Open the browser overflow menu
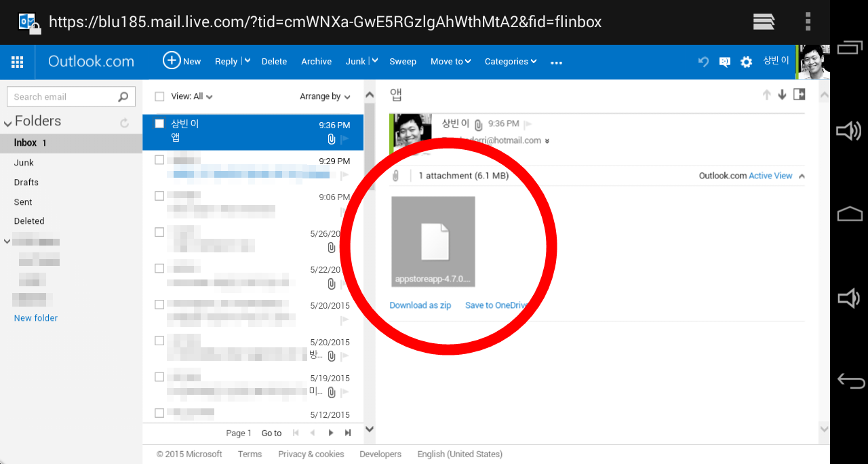This screenshot has height=464, width=868. 808,22
